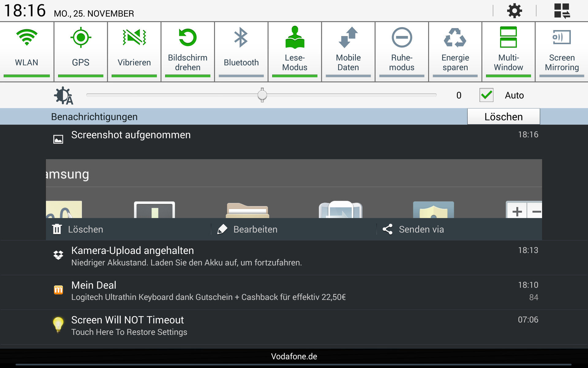
Task: Clear all notifications with the Löschen button
Action: click(x=503, y=117)
